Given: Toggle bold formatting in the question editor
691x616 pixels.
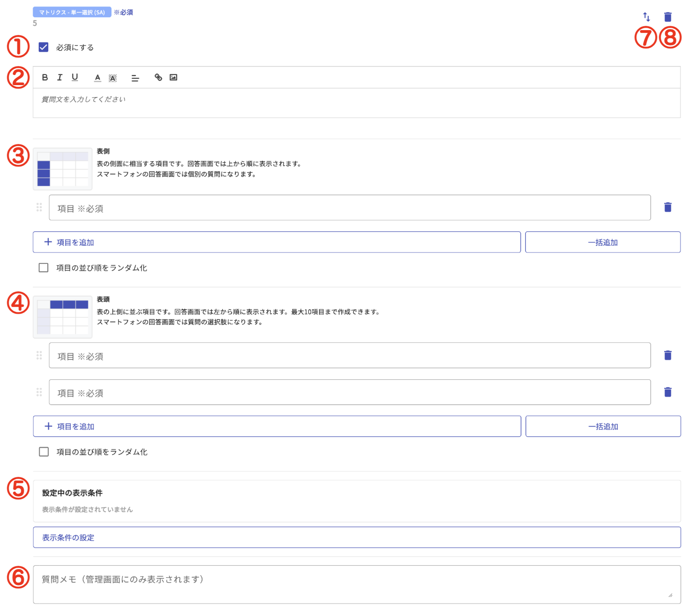Looking at the screenshot, I should click(x=45, y=77).
